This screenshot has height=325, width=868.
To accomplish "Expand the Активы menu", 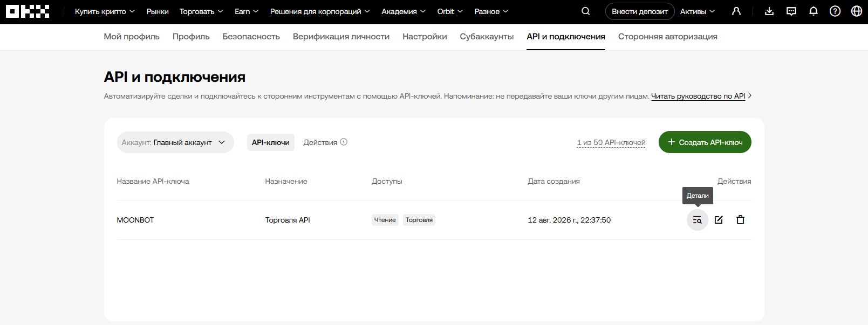I will pyautogui.click(x=698, y=11).
